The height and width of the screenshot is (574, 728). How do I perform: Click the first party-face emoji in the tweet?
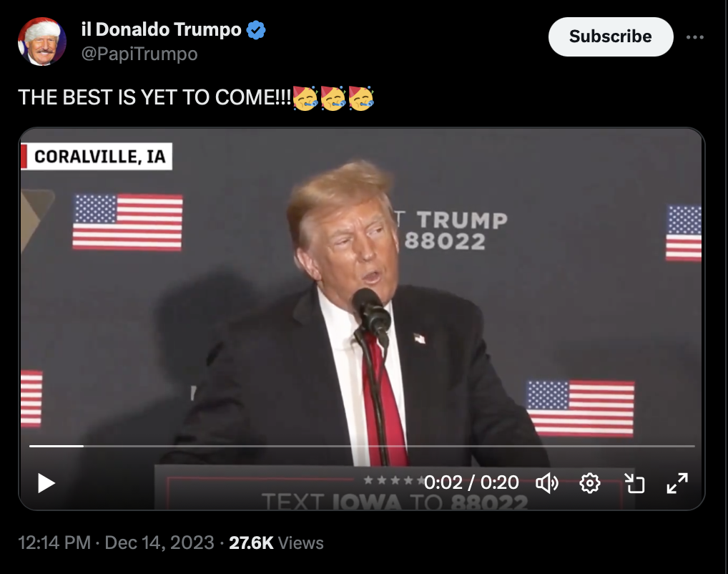pyautogui.click(x=305, y=98)
